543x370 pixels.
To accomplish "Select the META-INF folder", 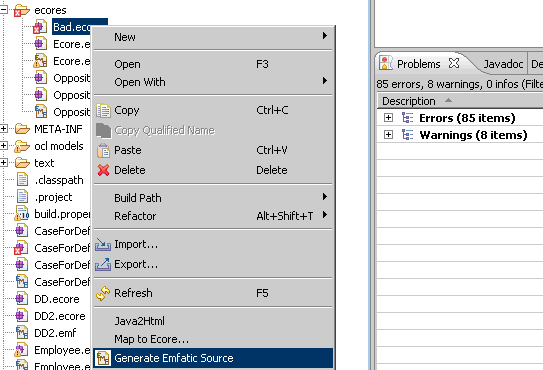I will 58,129.
